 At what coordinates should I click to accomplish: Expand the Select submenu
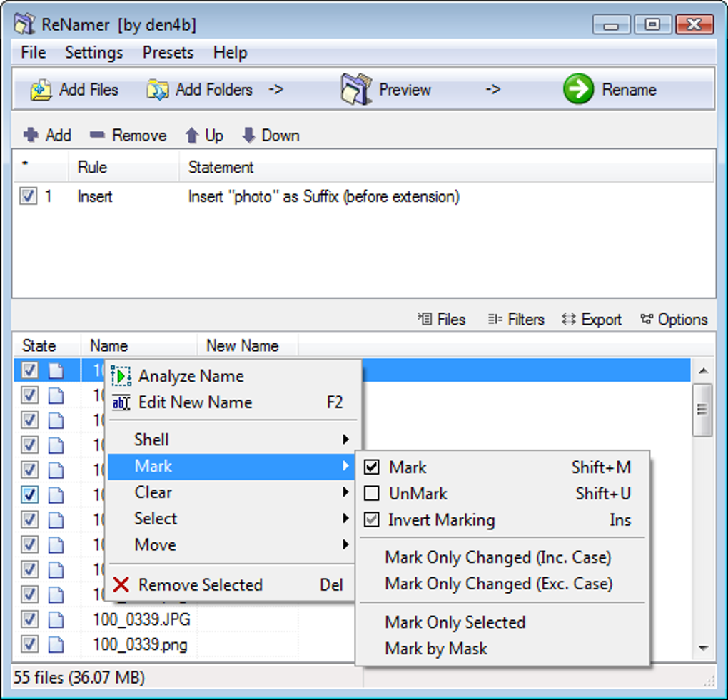pos(232,518)
